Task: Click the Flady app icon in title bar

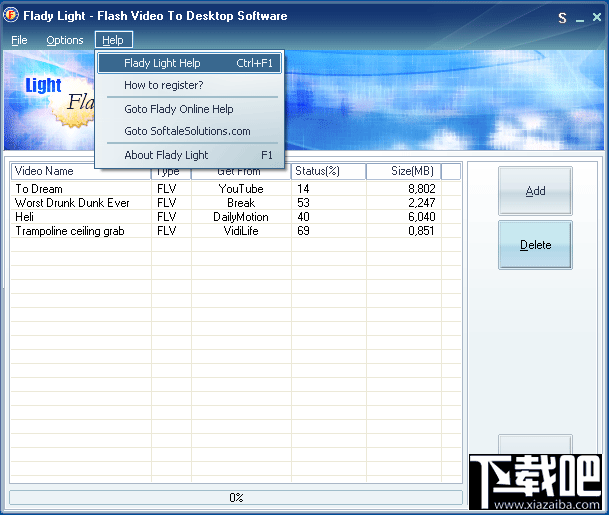Action: pyautogui.click(x=11, y=15)
